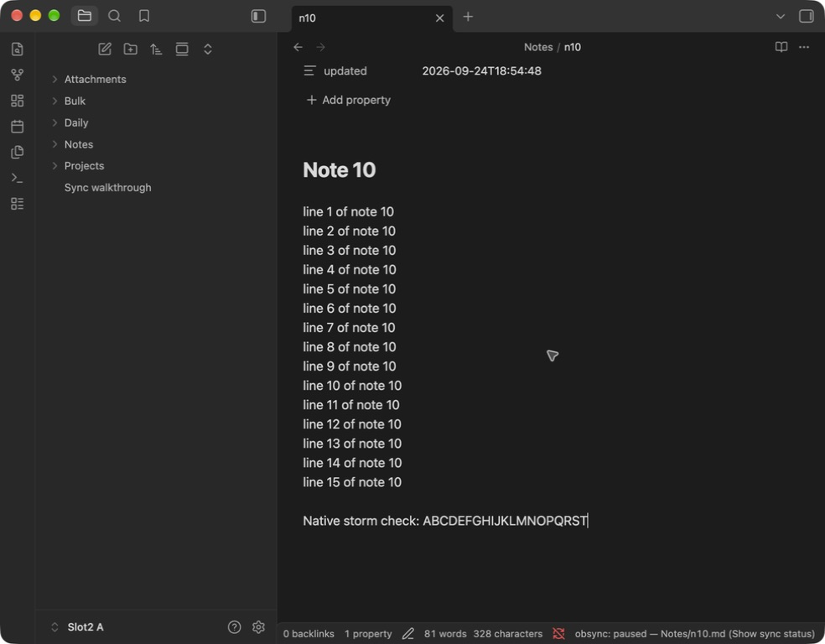825x644 pixels.
Task: Click the updated property type icon
Action: 309,70
